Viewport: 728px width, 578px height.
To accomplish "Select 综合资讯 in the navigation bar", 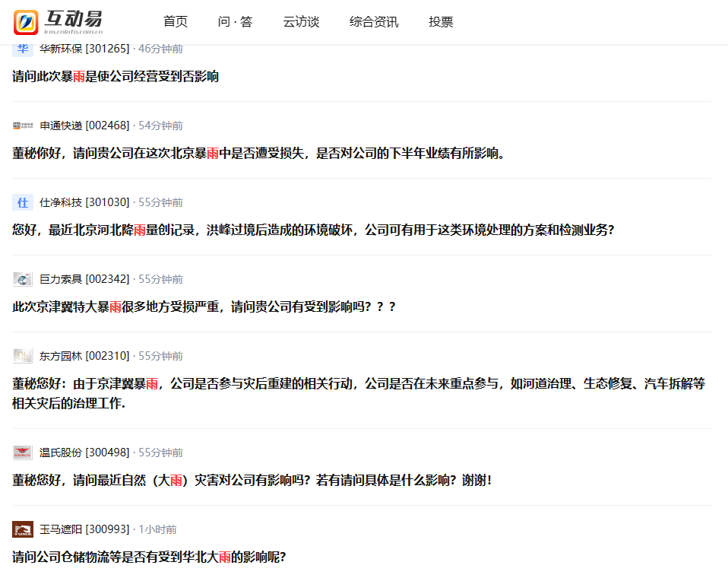I will (x=374, y=22).
